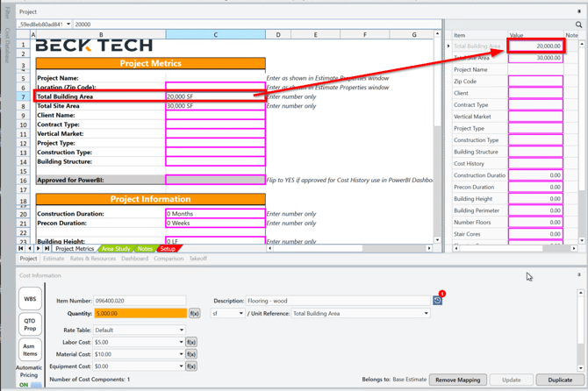
Task: Open the Unit Reference dropdown
Action: click(x=427, y=313)
